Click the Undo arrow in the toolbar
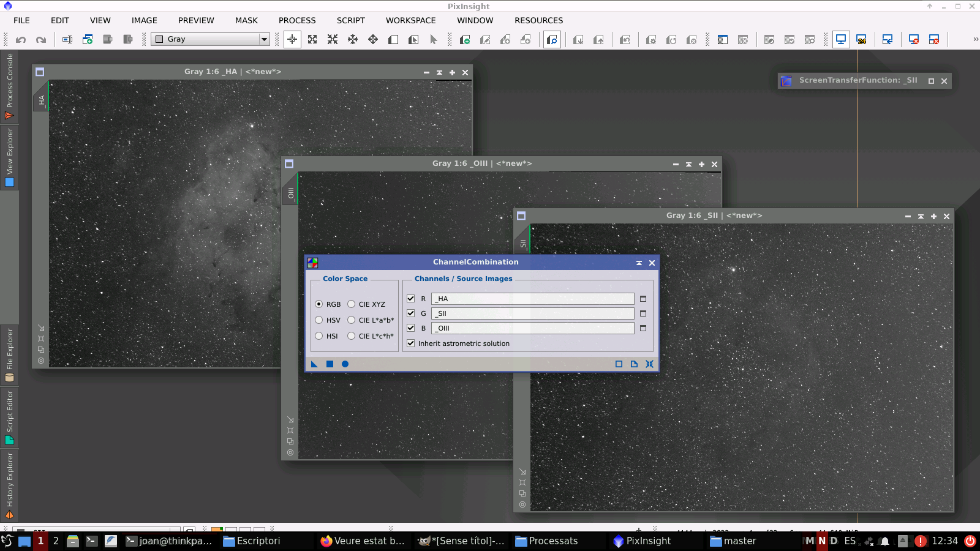Screen dimensions: 980x551 point(21,40)
